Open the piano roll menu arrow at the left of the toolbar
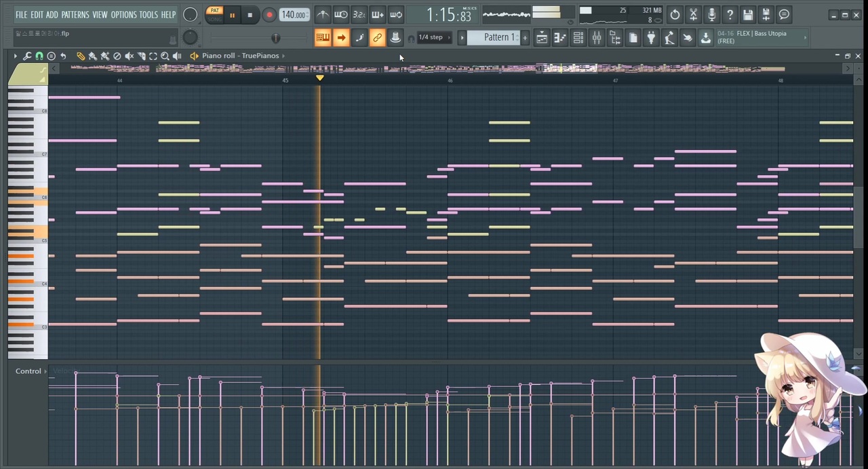 (x=15, y=56)
